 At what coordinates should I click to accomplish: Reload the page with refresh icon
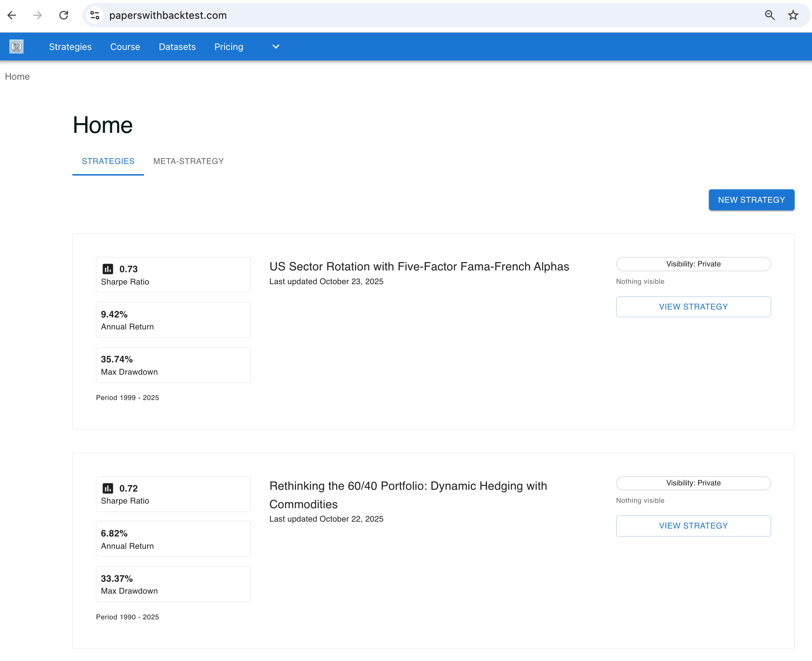pyautogui.click(x=64, y=15)
